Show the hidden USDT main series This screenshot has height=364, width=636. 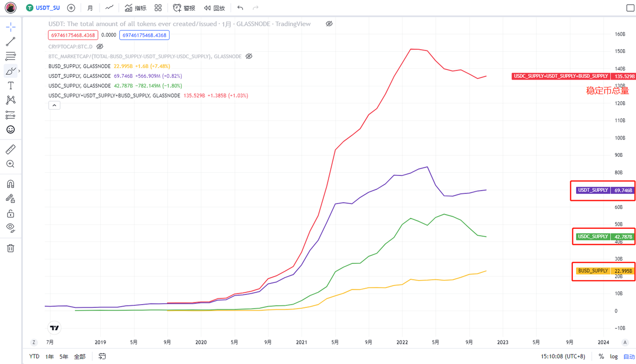tap(329, 24)
